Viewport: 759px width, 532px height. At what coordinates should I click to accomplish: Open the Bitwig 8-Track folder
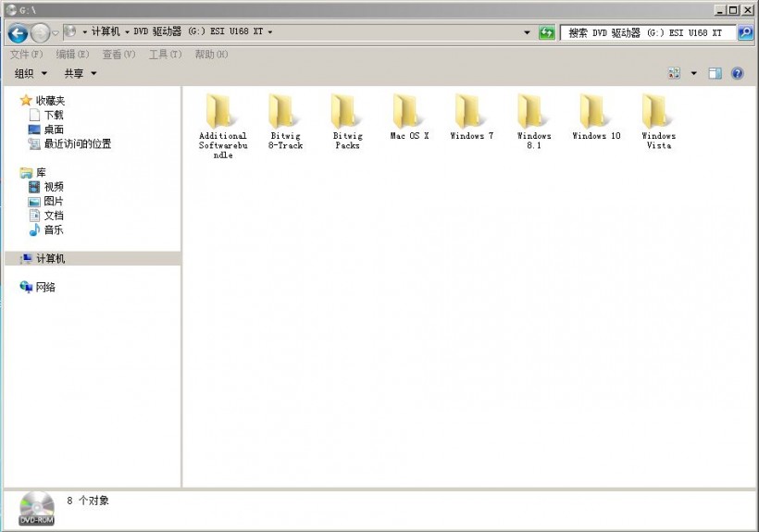click(x=285, y=113)
